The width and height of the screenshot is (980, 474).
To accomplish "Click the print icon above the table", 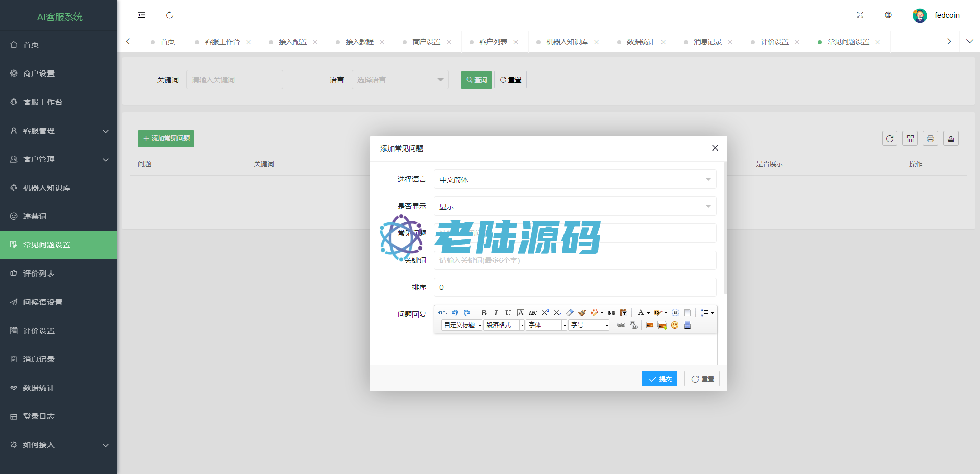I will 930,138.
